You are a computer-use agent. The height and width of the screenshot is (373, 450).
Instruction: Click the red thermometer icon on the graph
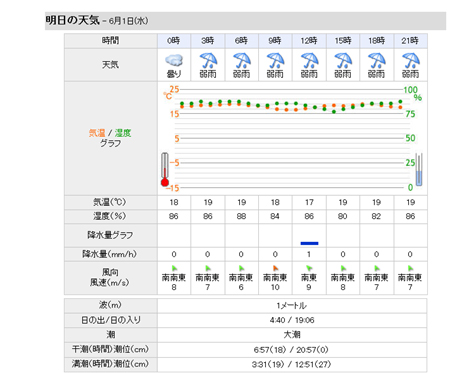pyautogui.click(x=165, y=169)
